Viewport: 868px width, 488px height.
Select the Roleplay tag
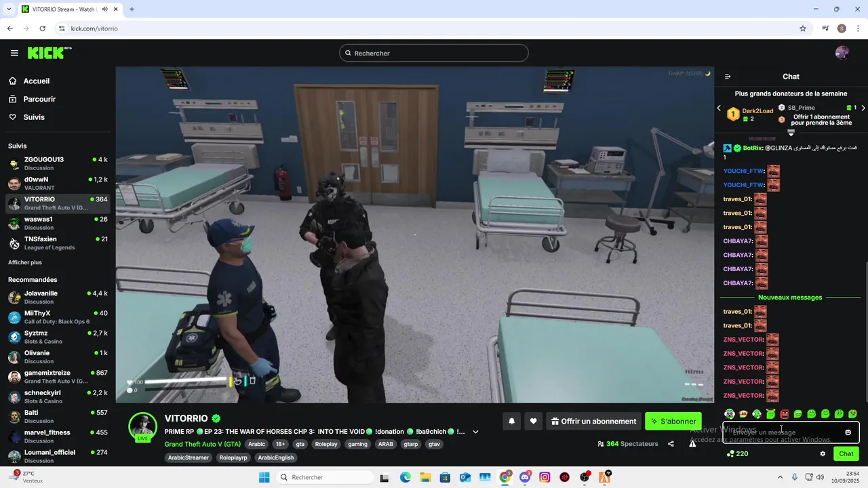pos(326,445)
